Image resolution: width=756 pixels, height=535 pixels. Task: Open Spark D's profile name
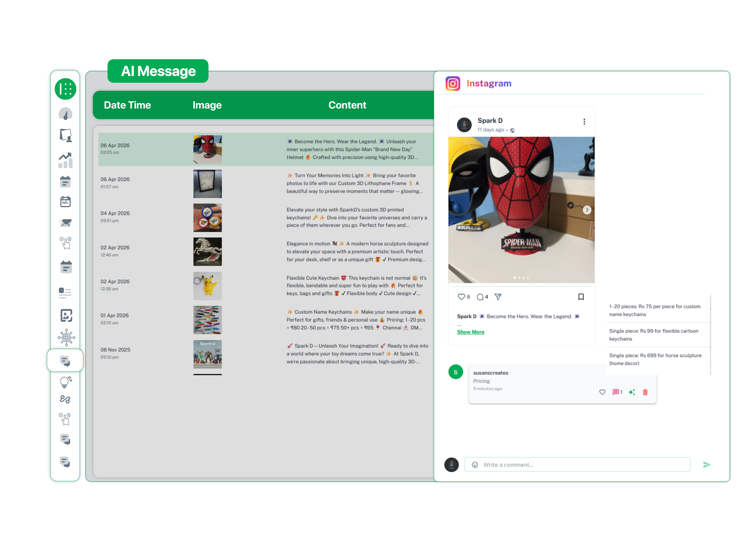point(490,121)
